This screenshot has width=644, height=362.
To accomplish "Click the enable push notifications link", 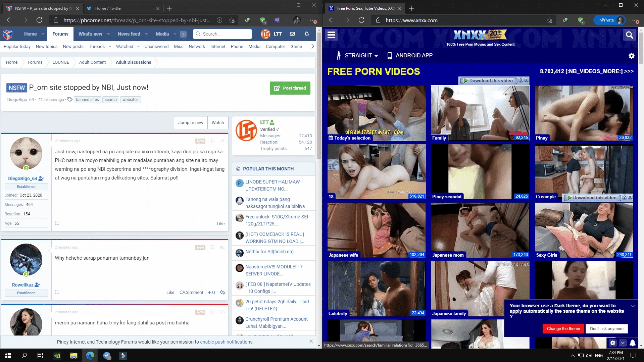I will point(226,342).
